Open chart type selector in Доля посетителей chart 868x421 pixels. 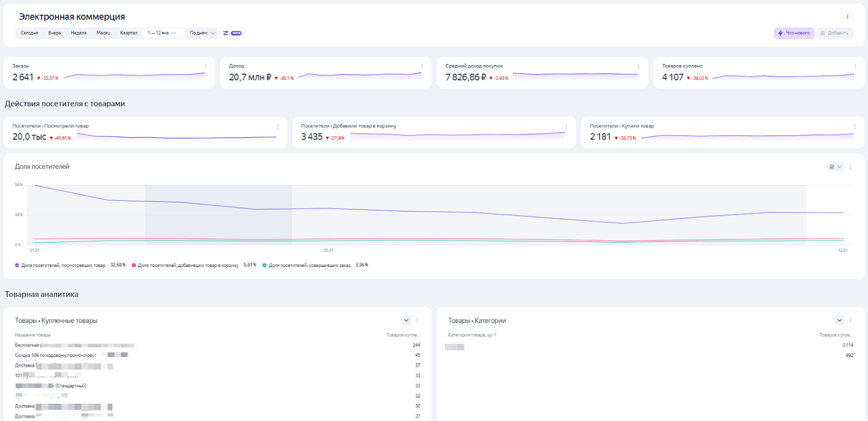[x=835, y=167]
